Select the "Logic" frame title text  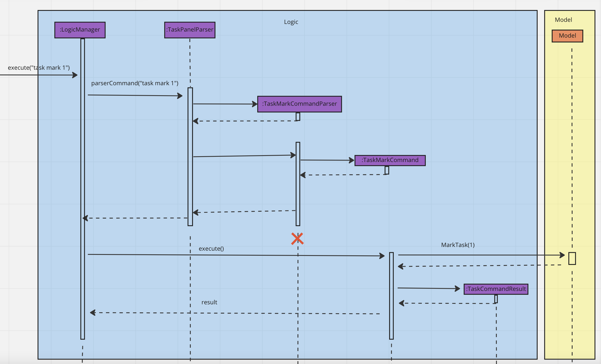click(x=291, y=22)
